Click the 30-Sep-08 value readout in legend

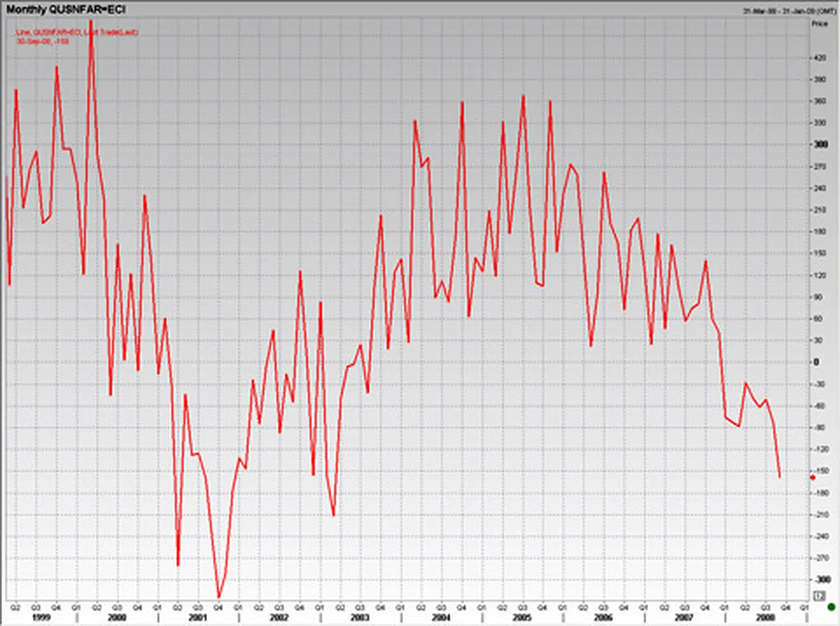tap(43, 41)
